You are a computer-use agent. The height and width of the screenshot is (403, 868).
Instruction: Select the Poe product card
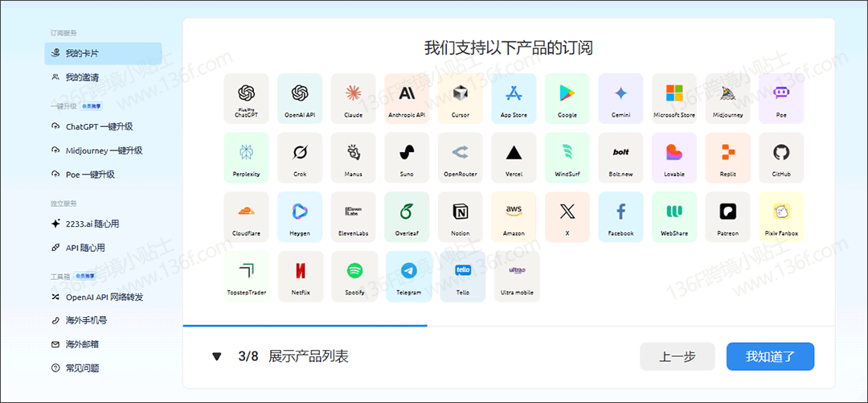[x=781, y=98]
